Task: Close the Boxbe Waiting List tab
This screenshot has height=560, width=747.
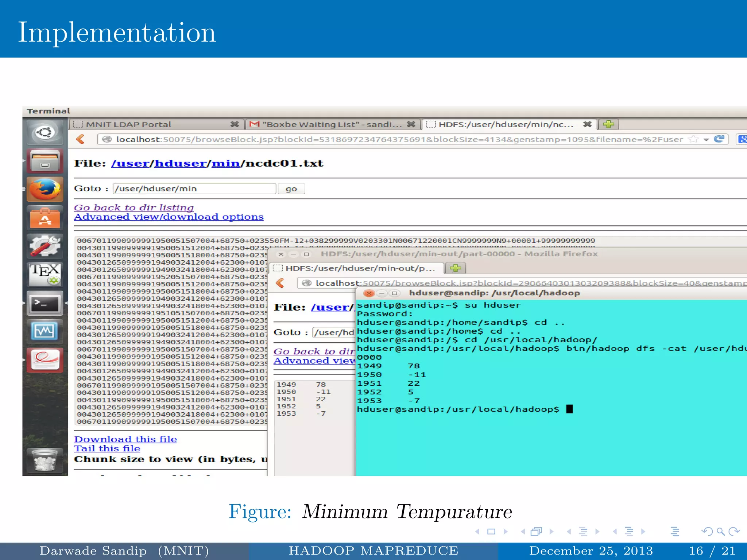Action: pos(411,124)
